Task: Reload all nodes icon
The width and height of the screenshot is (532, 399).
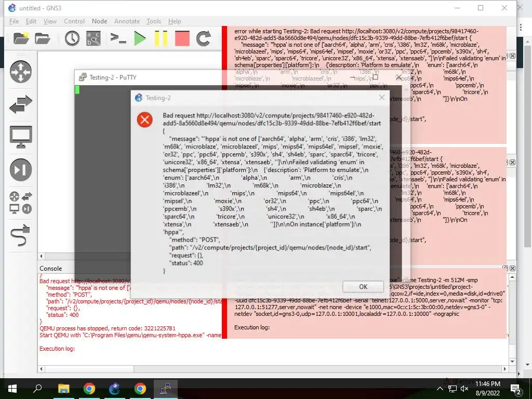Action: tap(203, 38)
